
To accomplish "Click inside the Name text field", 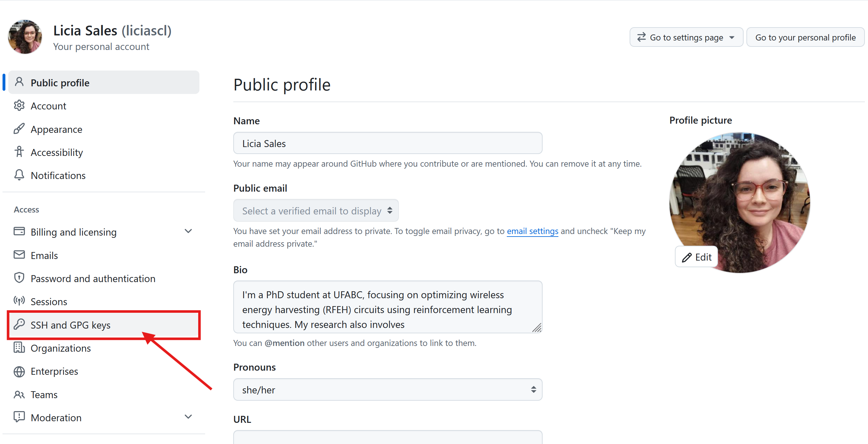I will pyautogui.click(x=387, y=143).
